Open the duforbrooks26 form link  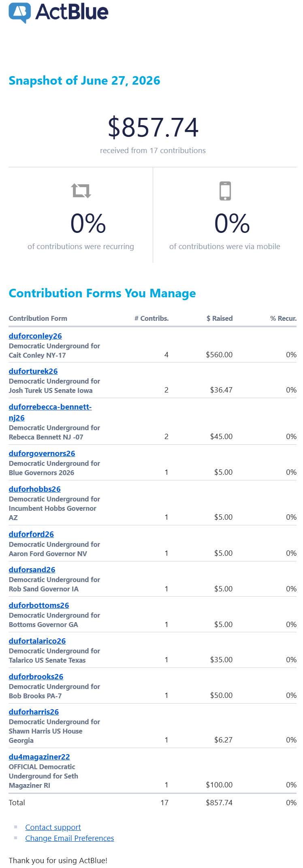(x=36, y=676)
